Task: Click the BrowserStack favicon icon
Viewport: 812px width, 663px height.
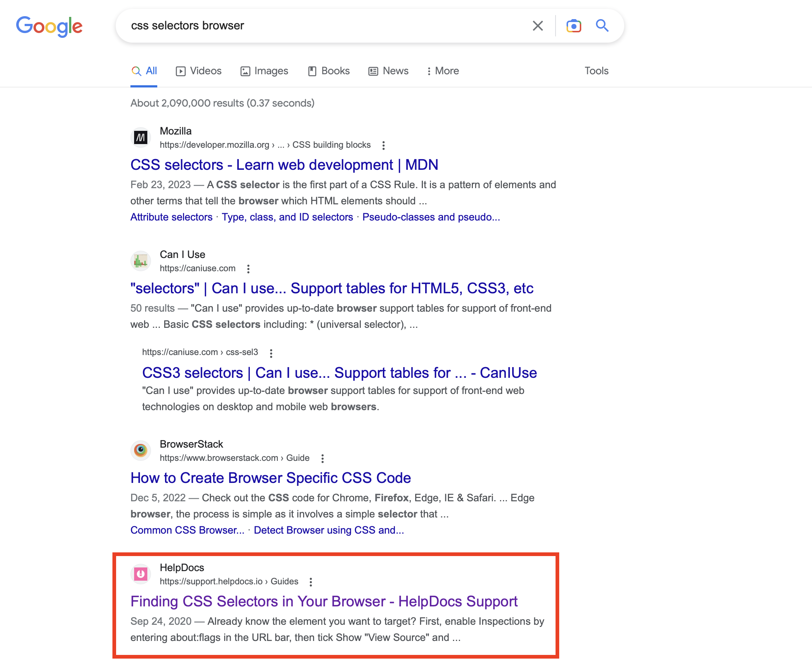Action: coord(140,451)
